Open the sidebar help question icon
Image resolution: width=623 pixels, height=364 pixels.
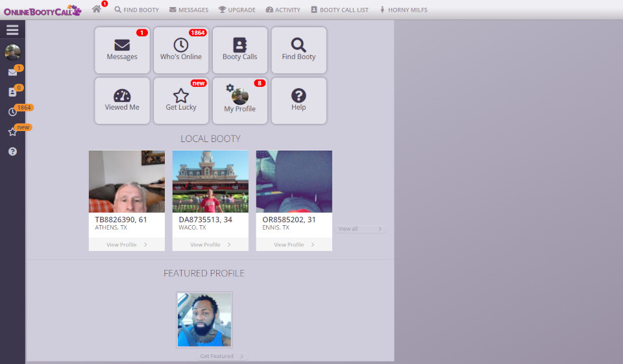[x=12, y=151]
